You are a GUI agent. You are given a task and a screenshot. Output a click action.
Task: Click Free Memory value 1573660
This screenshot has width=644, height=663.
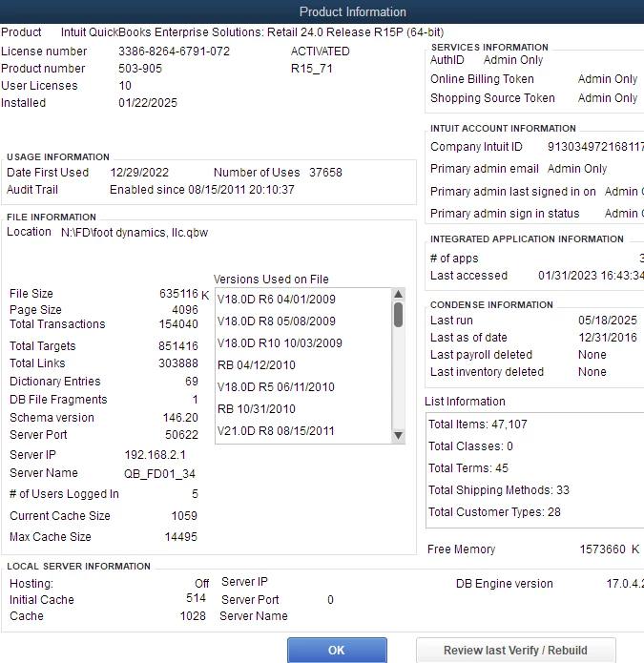602,549
